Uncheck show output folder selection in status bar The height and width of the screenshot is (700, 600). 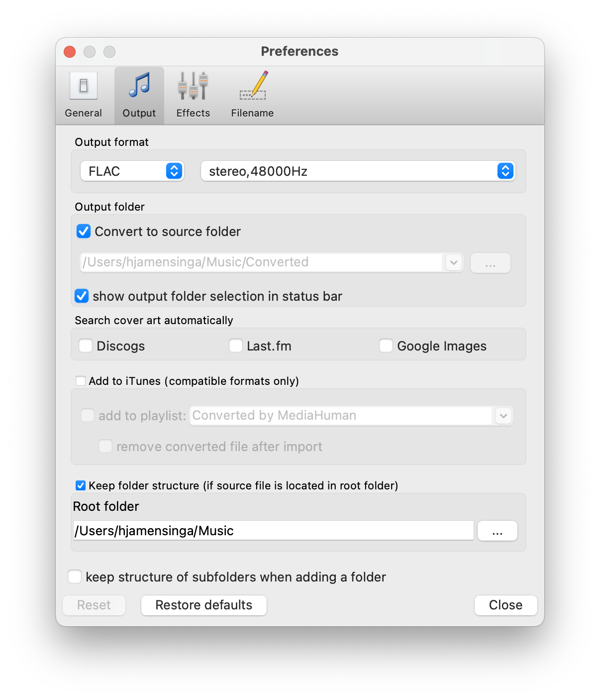coord(81,296)
